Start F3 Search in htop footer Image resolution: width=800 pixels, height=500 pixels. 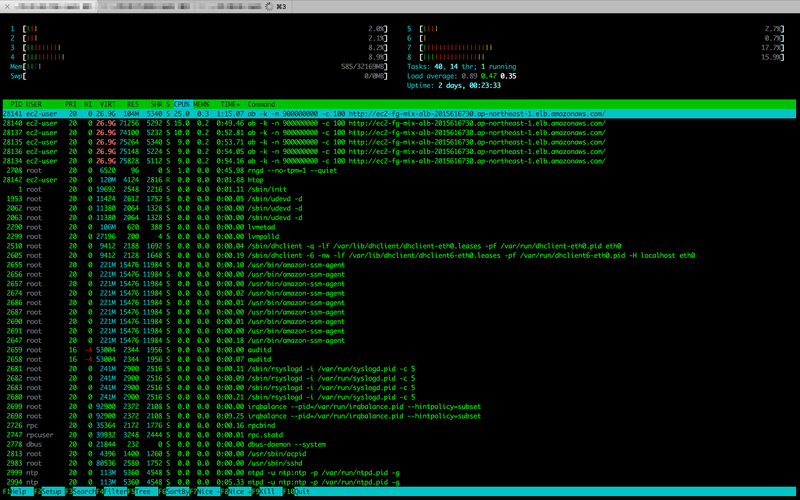click(81, 492)
